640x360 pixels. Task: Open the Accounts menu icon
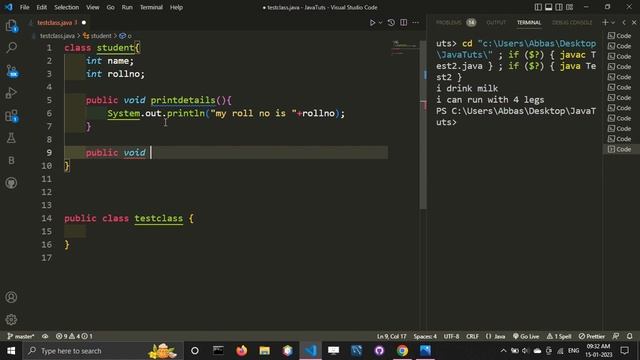11,297
